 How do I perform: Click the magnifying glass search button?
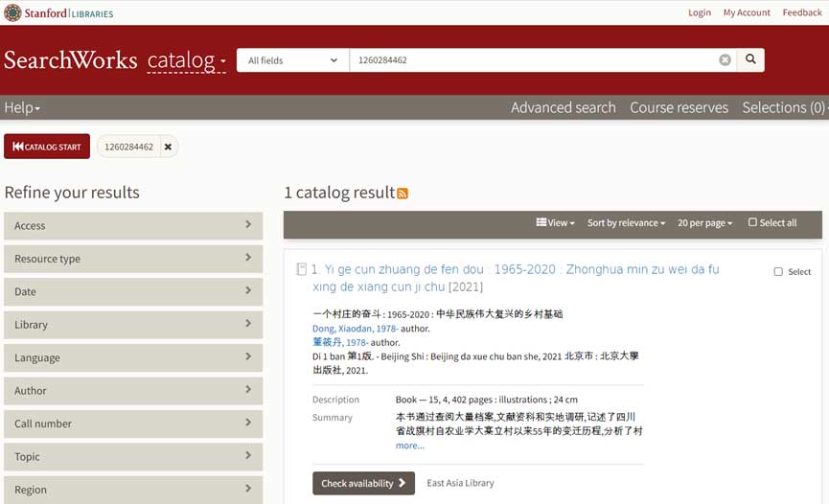coord(750,59)
